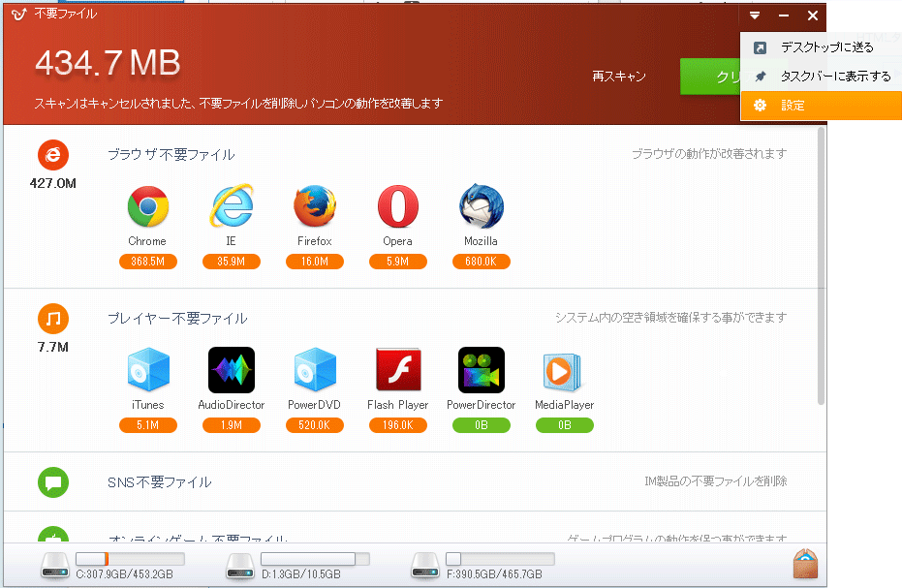Viewport: 902px width, 588px height.
Task: Select the PowerDVD icon
Action: (x=315, y=370)
